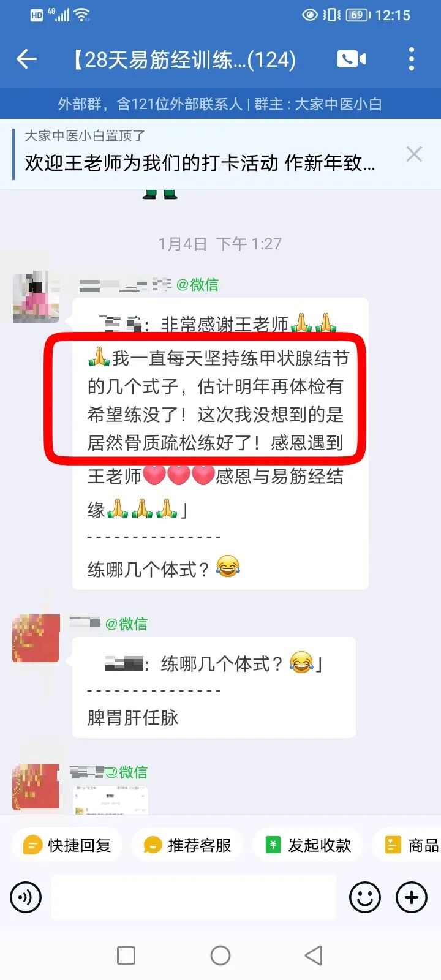Viewport: 441px width, 980px height.
Task: Dismiss the pinned message banner
Action: [414, 154]
